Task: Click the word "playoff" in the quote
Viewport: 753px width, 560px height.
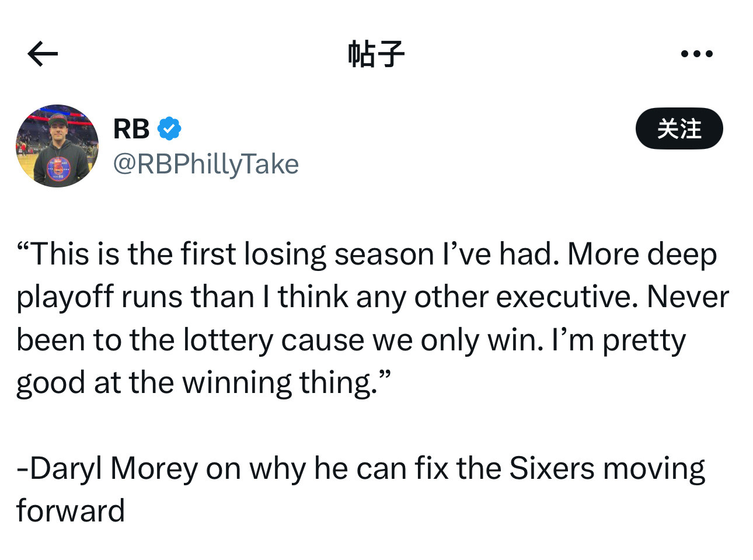Action: pos(65,297)
